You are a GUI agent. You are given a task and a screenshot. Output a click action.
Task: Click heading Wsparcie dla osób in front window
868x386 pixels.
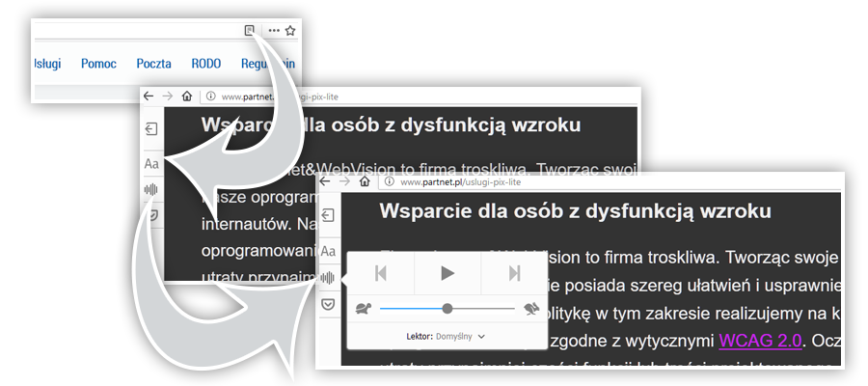575,211
